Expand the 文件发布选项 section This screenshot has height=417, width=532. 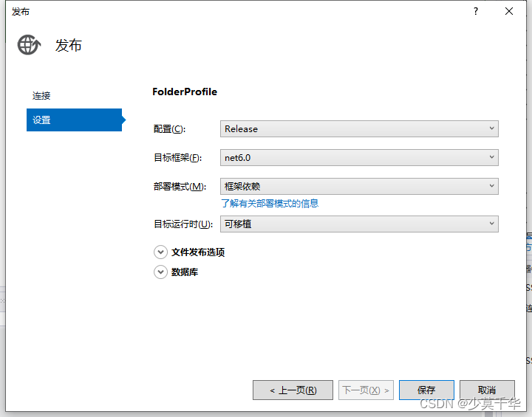pos(161,252)
